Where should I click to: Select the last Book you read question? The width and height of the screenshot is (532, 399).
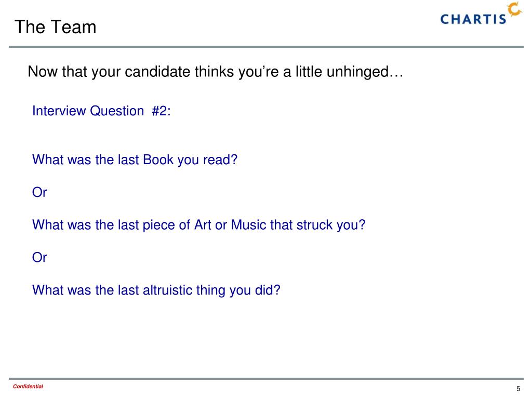[x=135, y=160]
